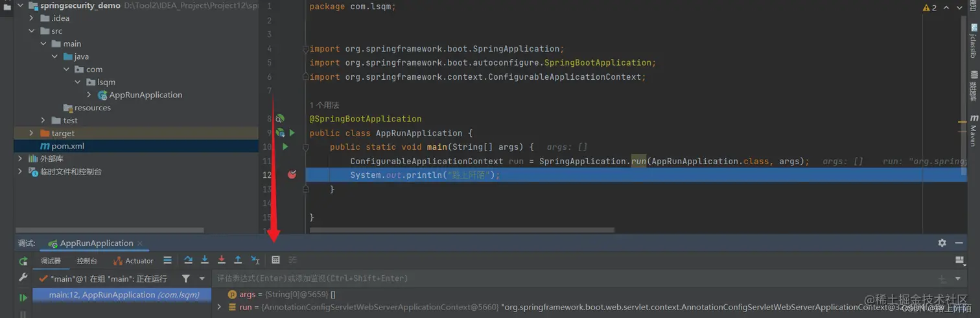
Task: Collapse the lsqm package
Action: [x=78, y=82]
